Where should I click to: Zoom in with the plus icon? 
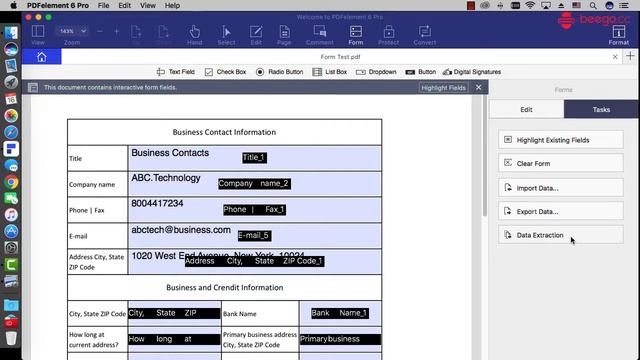coord(117,31)
